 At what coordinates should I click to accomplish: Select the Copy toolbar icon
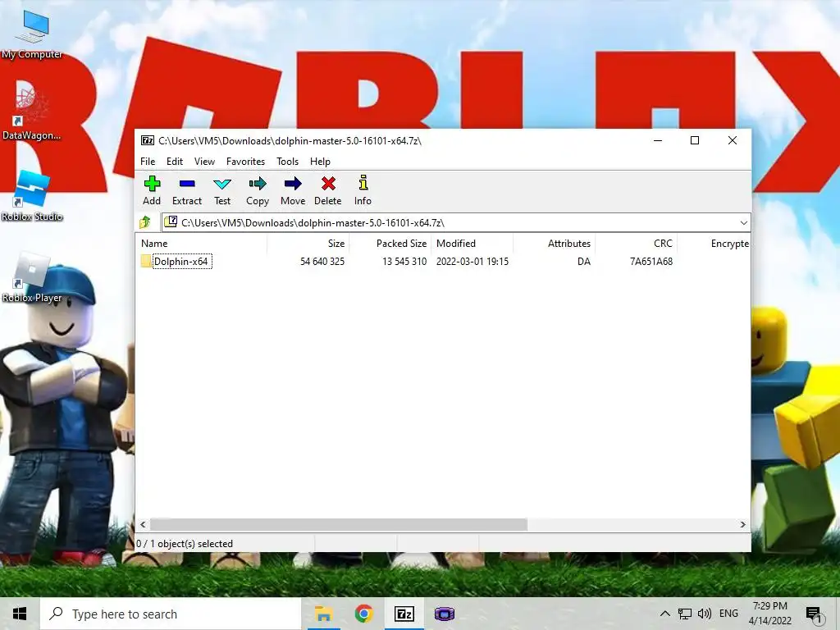(257, 184)
